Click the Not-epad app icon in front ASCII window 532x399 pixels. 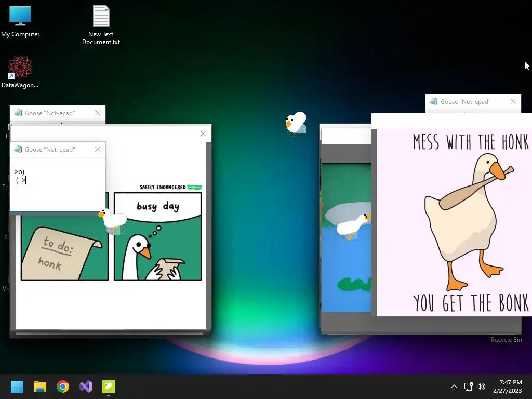[x=18, y=149]
